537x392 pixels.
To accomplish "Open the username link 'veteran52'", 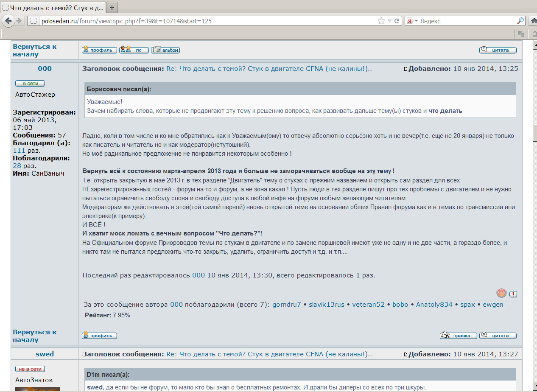I will click(x=368, y=305).
